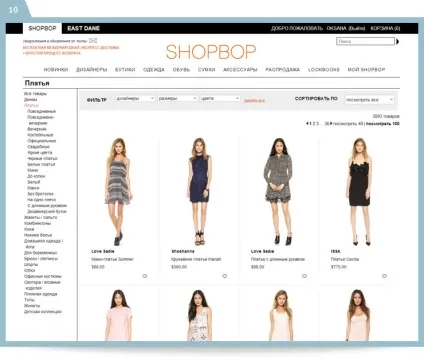
Task: Select 'Комбинезоны' category in sidebar
Action: click(x=37, y=223)
